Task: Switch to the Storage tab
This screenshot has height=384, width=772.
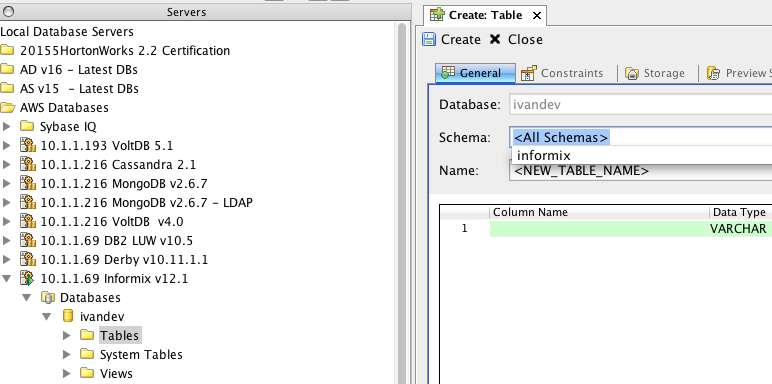Action: [654, 73]
